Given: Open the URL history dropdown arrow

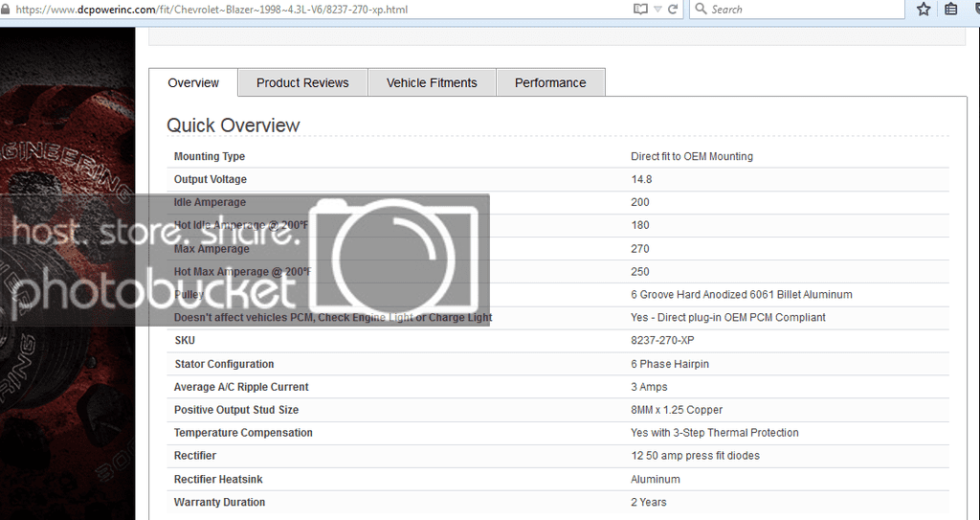Looking at the screenshot, I should coord(657,10).
